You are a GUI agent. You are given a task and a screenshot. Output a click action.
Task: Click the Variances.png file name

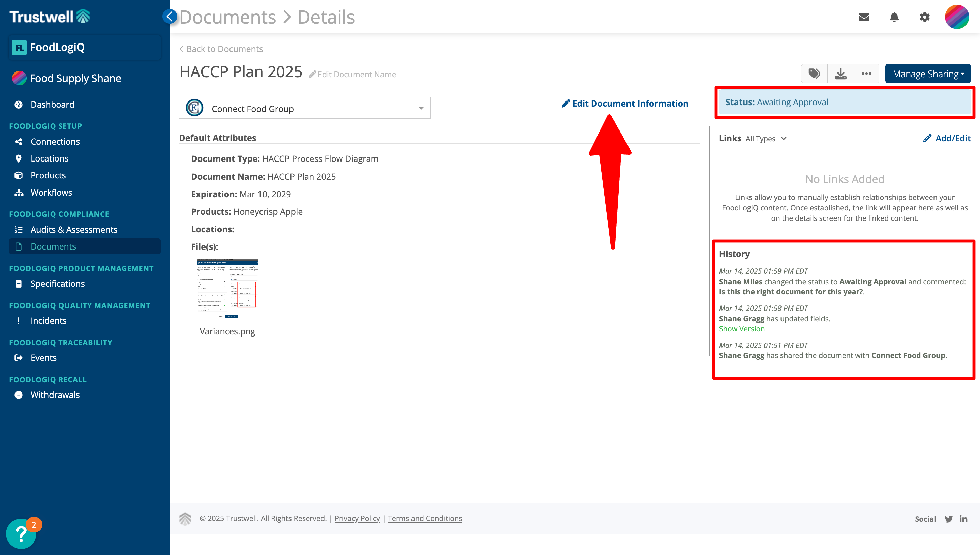click(227, 331)
